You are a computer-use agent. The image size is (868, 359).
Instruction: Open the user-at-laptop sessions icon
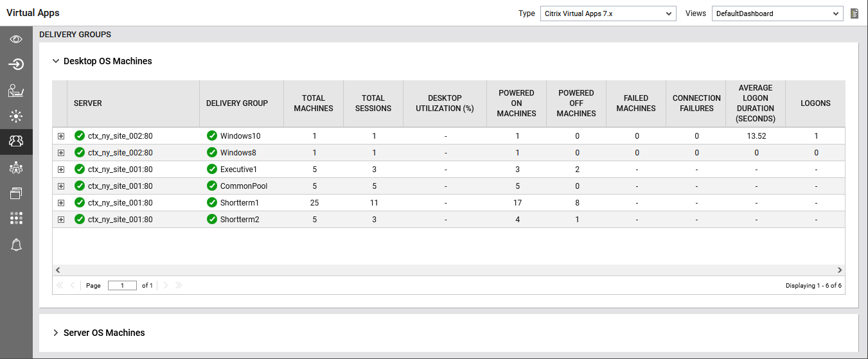tap(16, 91)
